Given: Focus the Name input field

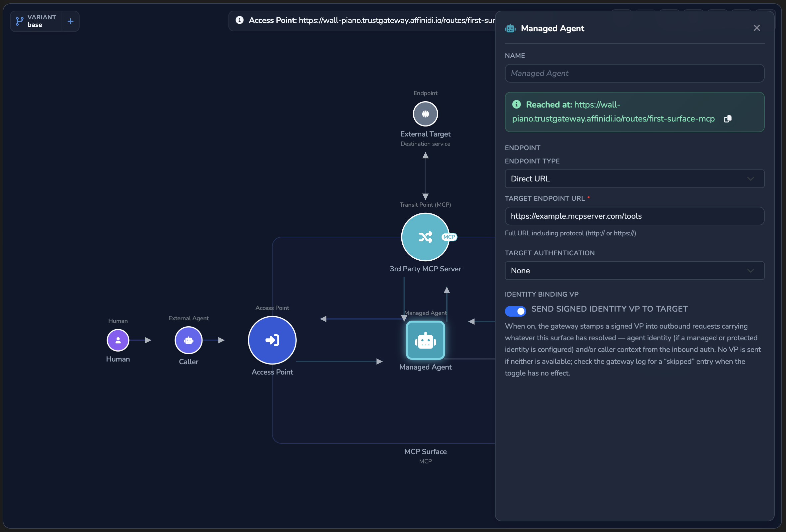Looking at the screenshot, I should click(634, 73).
